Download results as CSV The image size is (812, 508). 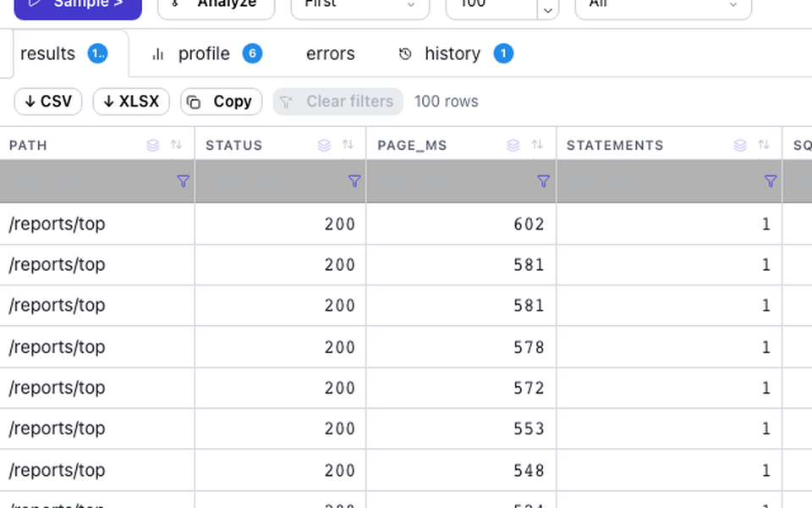[x=48, y=102]
